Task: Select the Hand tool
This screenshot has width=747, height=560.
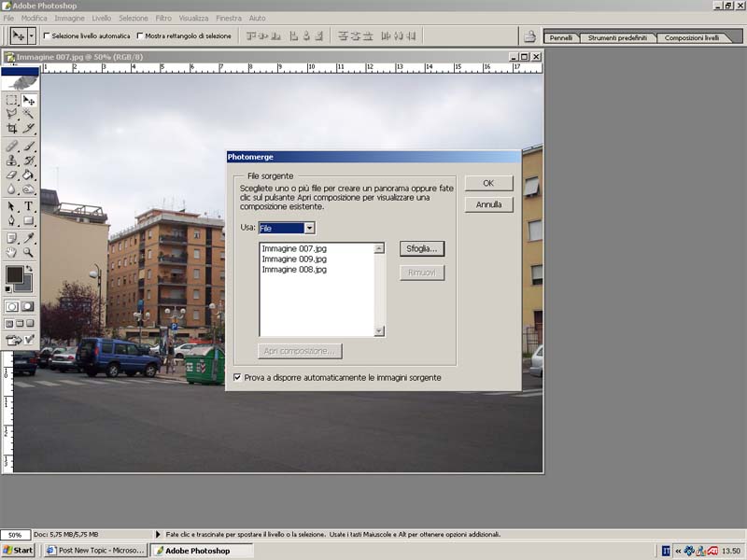Action: (x=12, y=252)
